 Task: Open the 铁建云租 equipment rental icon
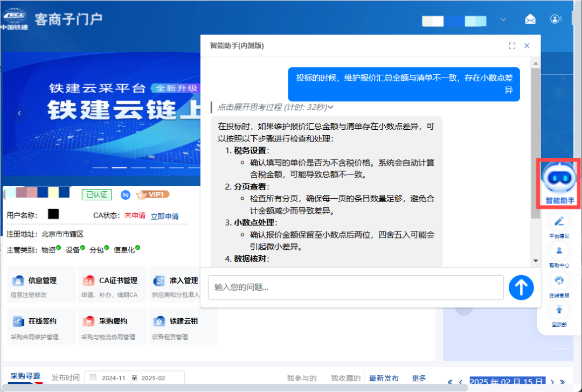(159, 321)
